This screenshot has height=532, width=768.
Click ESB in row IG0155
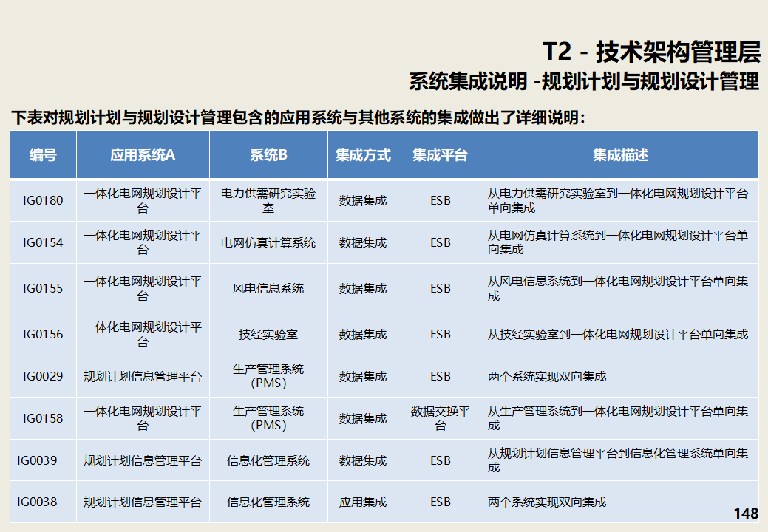(441, 288)
